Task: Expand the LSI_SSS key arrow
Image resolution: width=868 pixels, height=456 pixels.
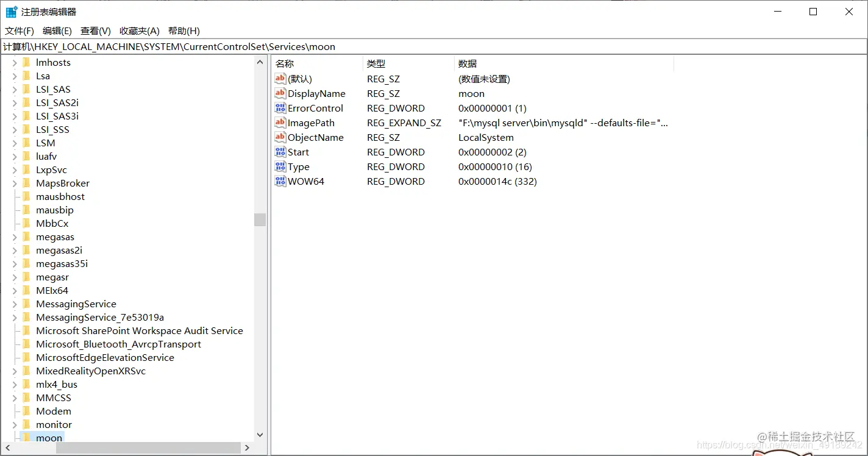Action: (x=15, y=129)
